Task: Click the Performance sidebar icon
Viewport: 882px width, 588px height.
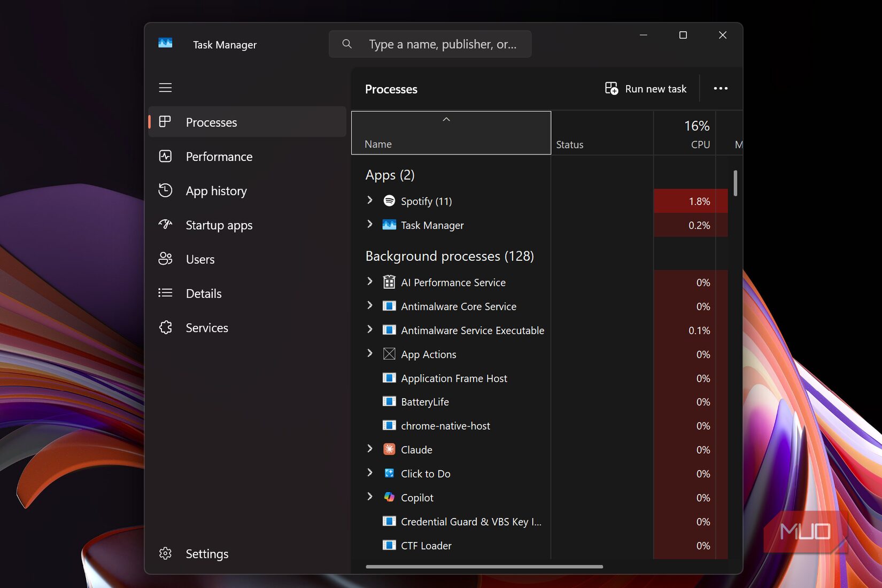Action: (165, 156)
